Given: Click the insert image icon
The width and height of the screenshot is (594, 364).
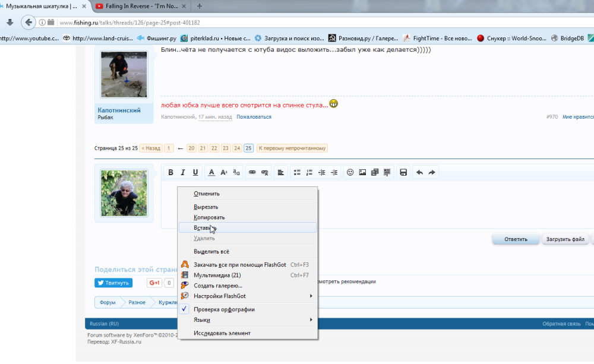Looking at the screenshot, I should tap(362, 173).
